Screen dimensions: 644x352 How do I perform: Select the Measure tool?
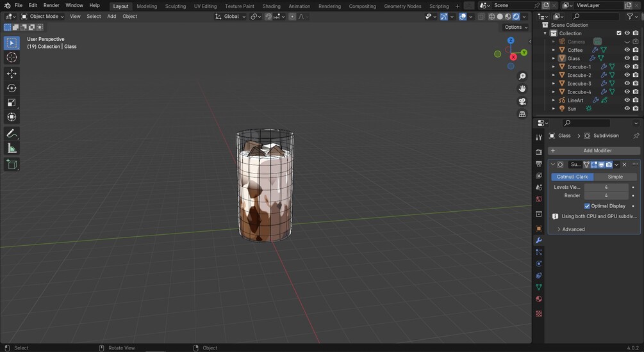point(12,148)
